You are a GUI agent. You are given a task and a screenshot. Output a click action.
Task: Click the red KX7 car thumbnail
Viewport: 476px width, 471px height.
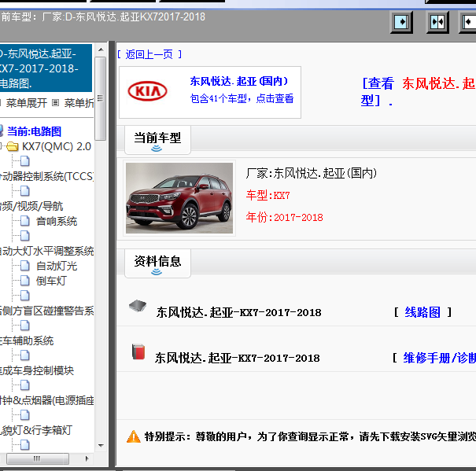pyautogui.click(x=179, y=198)
